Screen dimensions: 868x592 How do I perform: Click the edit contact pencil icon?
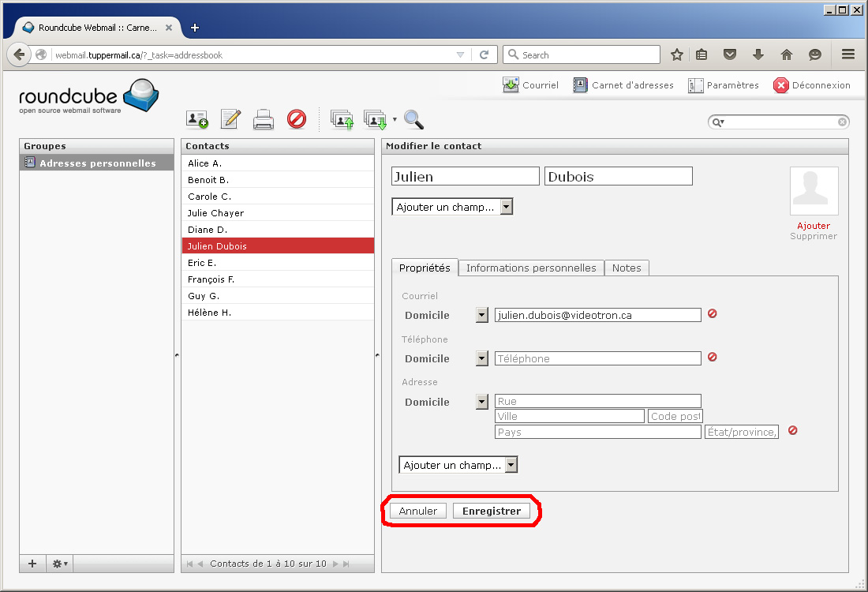pyautogui.click(x=230, y=119)
